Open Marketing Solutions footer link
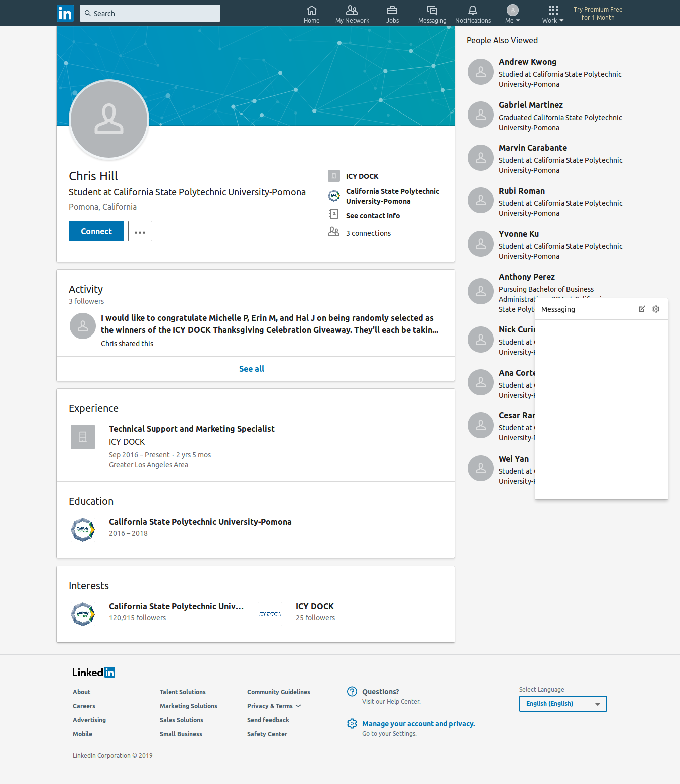This screenshot has height=784, width=680. [188, 706]
